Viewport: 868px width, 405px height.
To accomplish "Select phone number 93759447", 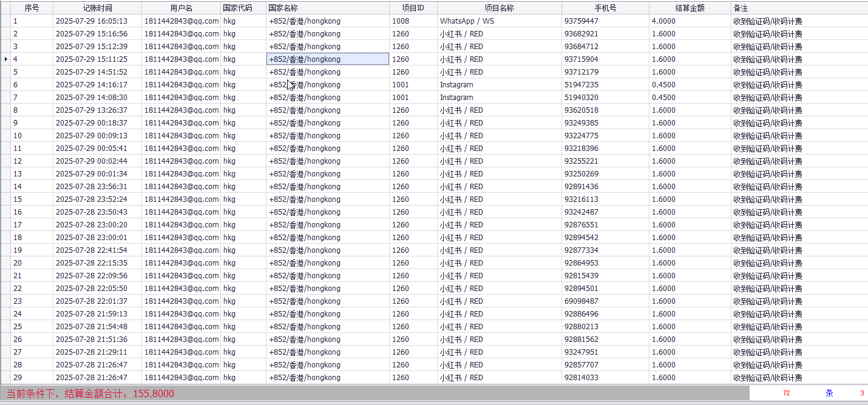I will pyautogui.click(x=605, y=21).
